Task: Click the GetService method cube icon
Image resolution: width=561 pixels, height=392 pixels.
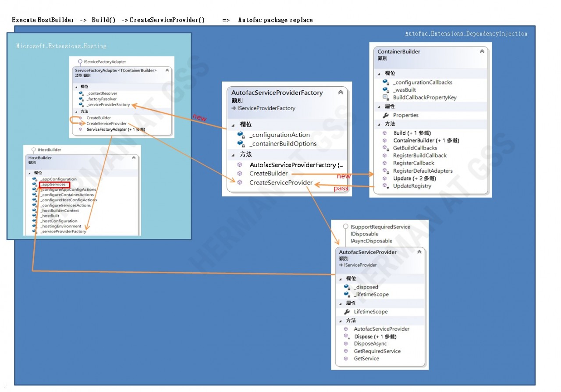Action: (346, 359)
